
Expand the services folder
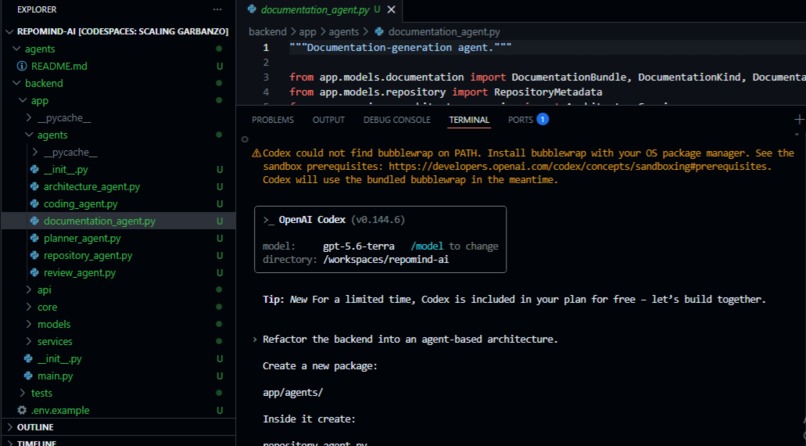coord(29,342)
